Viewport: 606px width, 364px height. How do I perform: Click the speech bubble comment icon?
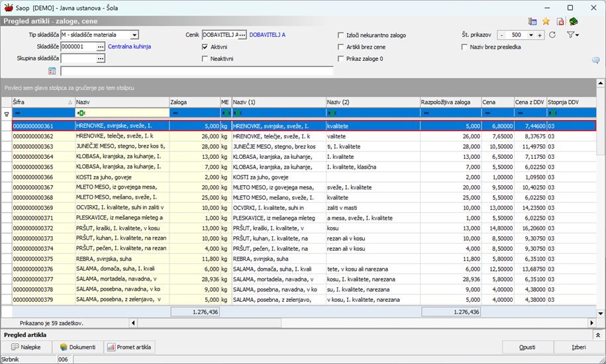[595, 60]
